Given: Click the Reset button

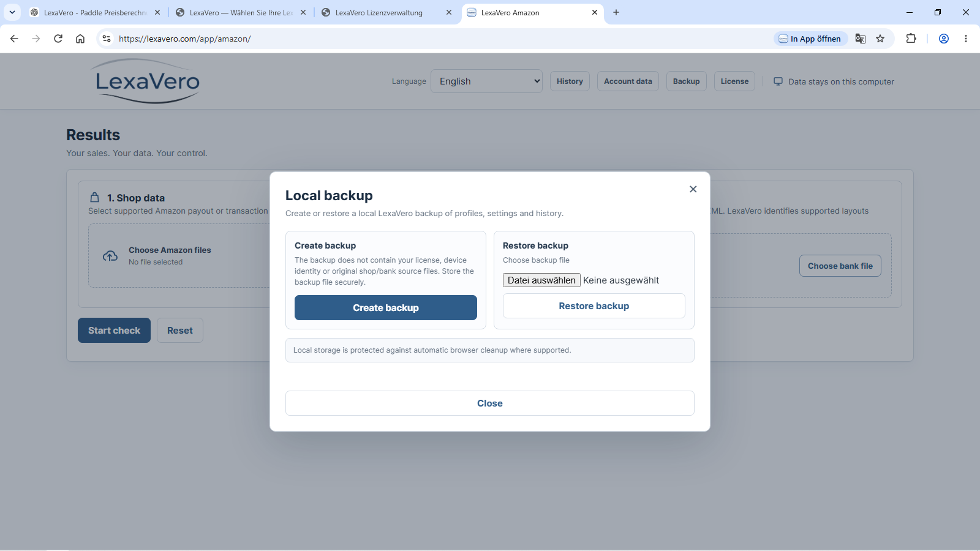Looking at the screenshot, I should point(180,331).
